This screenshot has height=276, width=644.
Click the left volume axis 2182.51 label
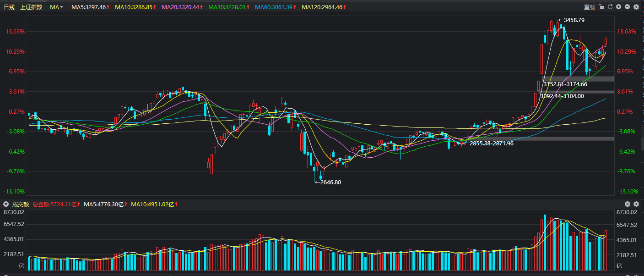(13, 254)
